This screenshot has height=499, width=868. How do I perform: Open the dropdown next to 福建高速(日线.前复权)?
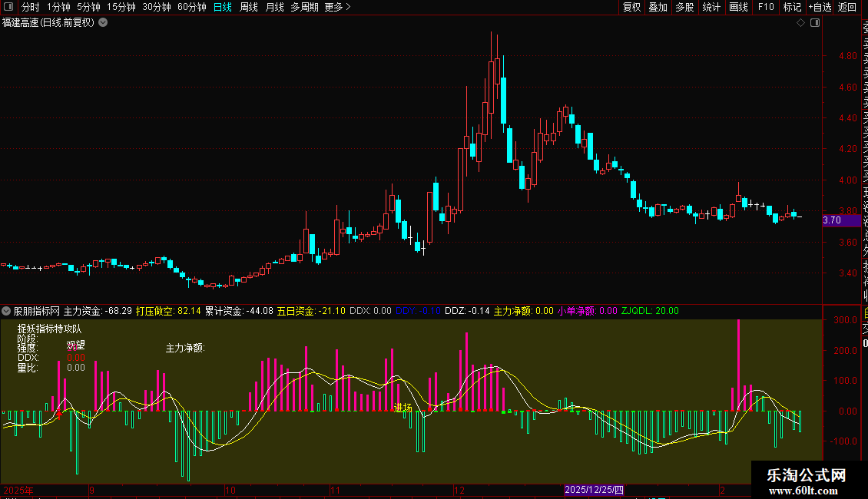[103, 23]
